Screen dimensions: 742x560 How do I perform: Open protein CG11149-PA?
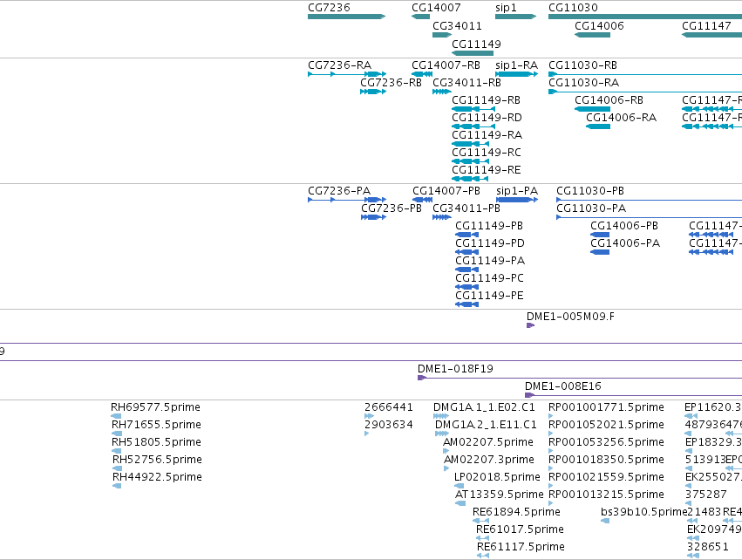pyautogui.click(x=466, y=270)
